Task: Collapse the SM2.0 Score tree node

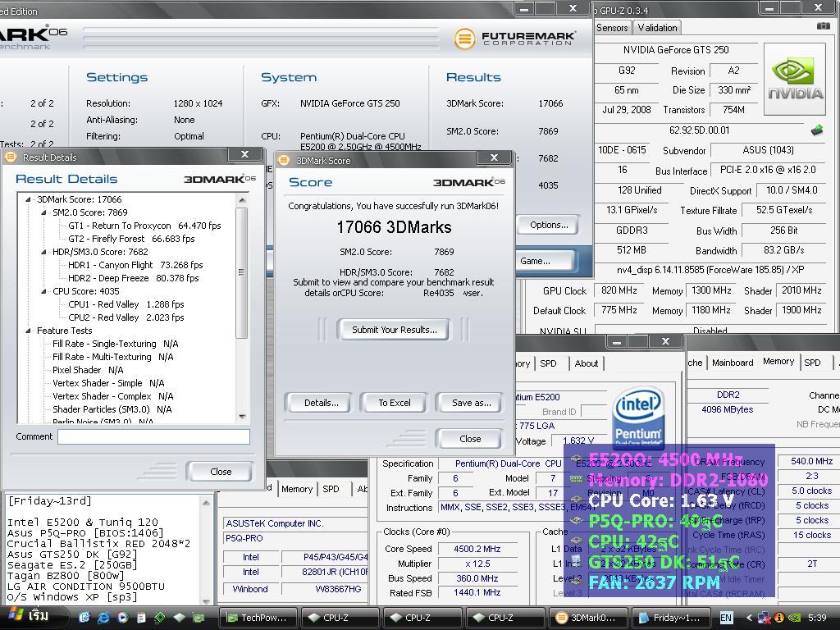Action: pos(44,212)
